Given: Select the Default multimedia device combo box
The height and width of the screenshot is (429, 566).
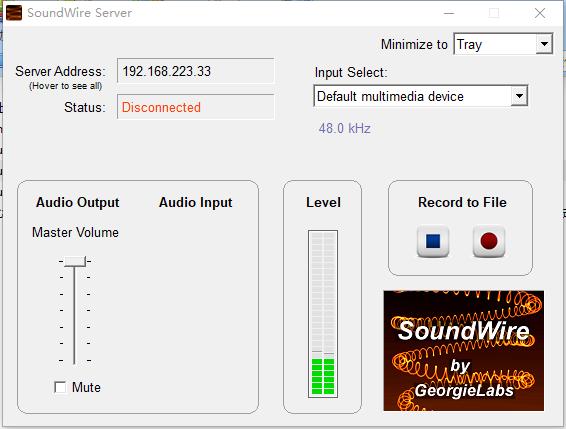Looking at the screenshot, I should pos(421,96).
